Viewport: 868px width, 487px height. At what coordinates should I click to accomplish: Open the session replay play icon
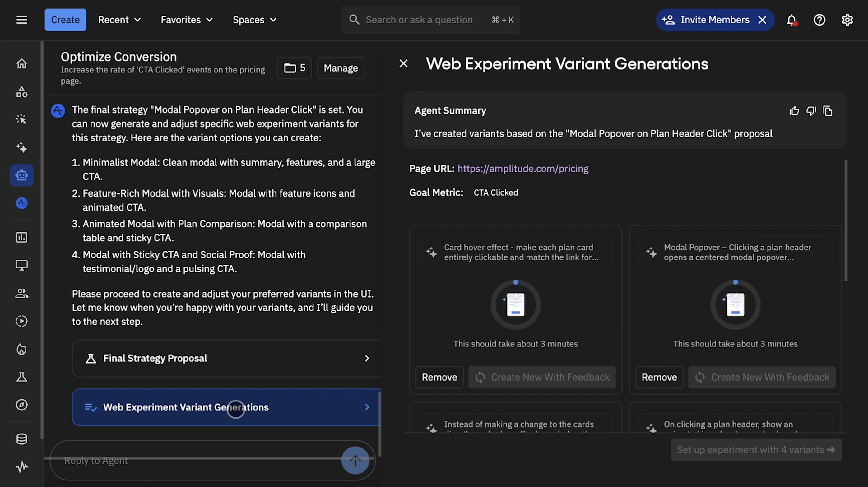tap(21, 321)
